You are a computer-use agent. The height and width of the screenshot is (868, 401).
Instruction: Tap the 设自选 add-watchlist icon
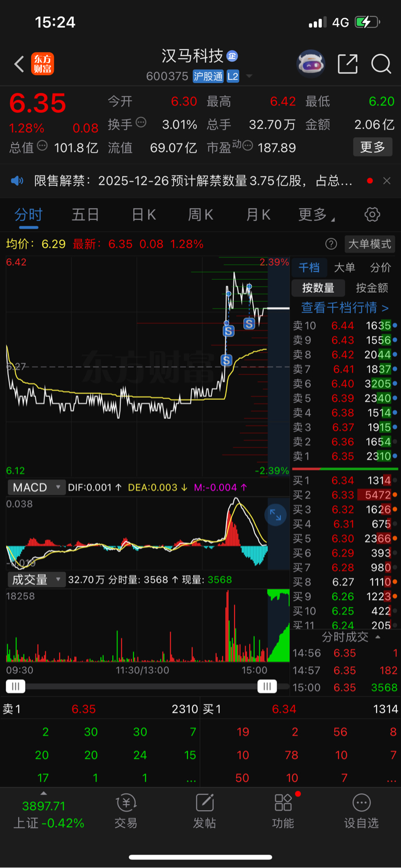[x=361, y=812]
